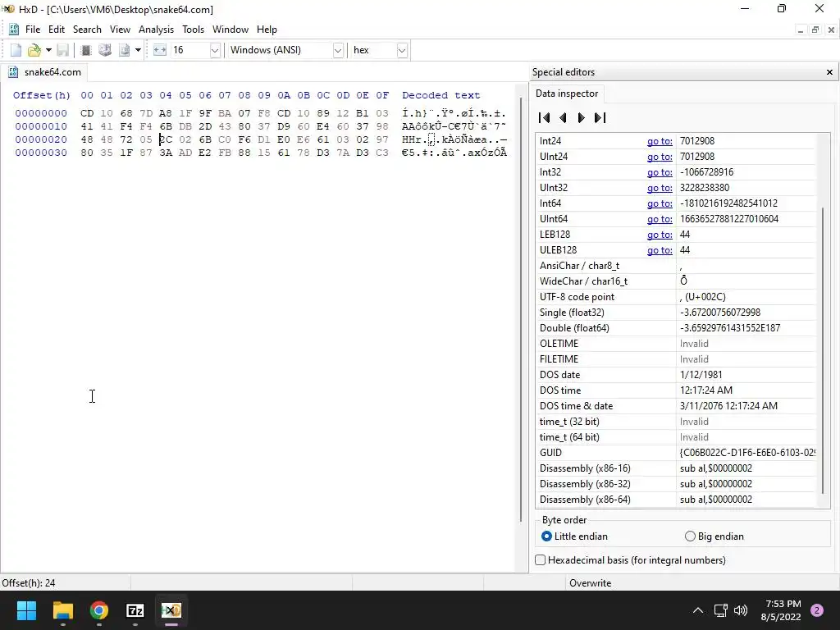Screen dimensions: 840x630
Task: Click the HxD application icon in menu bar
Action: coord(14,30)
